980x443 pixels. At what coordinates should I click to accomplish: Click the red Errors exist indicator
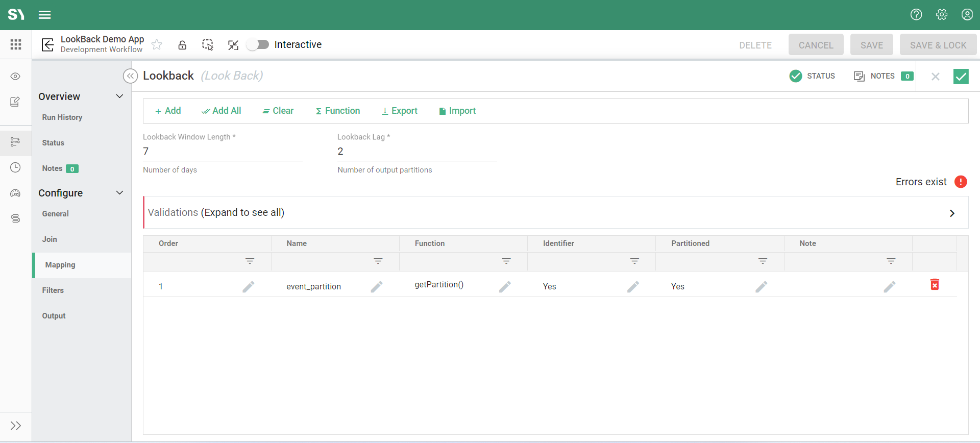pyautogui.click(x=961, y=182)
